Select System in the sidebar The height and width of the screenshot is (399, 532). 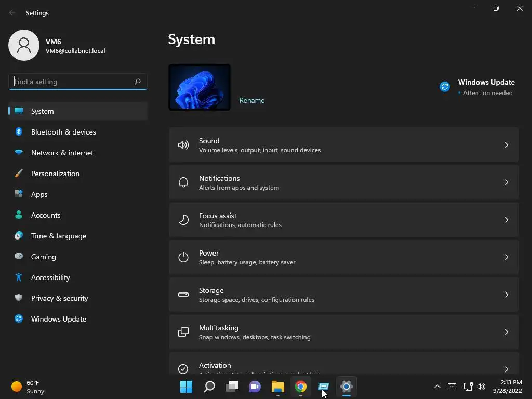click(x=78, y=111)
